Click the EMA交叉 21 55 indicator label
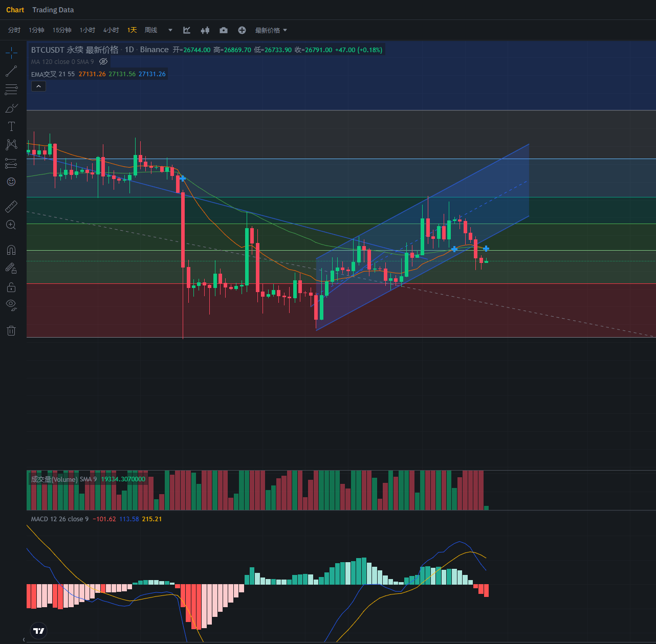 pos(53,74)
